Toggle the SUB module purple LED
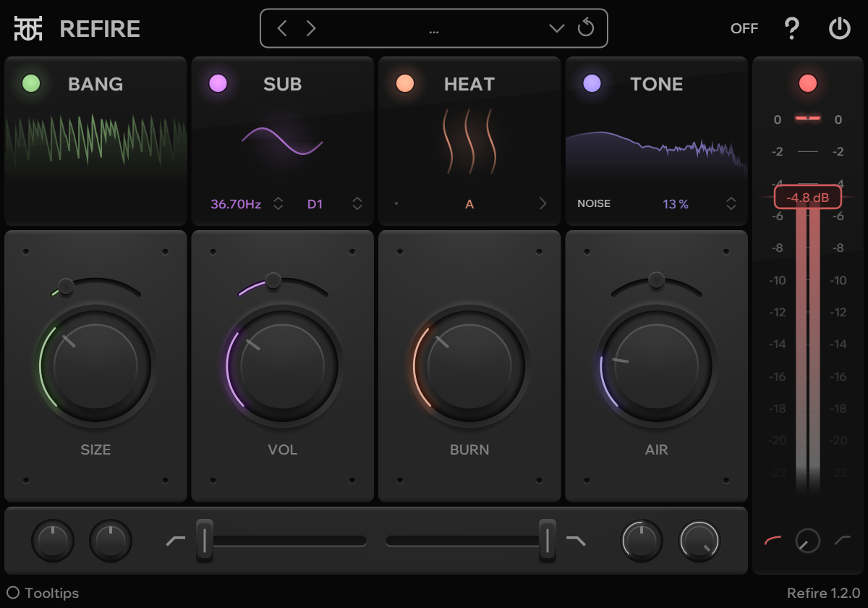Screen dimensions: 868x608 point(218,83)
